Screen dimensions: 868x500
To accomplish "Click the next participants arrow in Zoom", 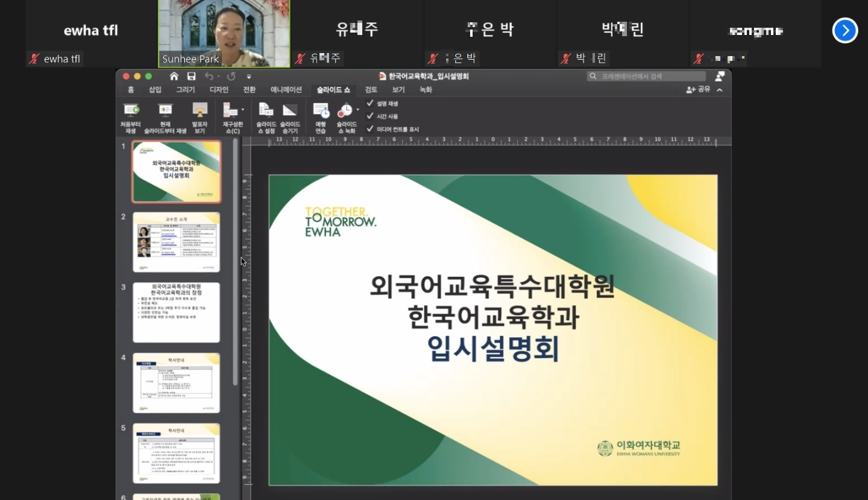I will pos(845,30).
